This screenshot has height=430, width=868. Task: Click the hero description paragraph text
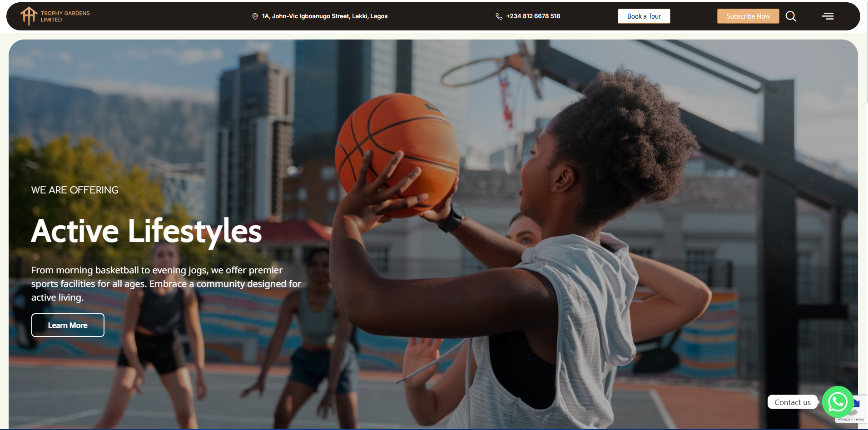coord(166,284)
